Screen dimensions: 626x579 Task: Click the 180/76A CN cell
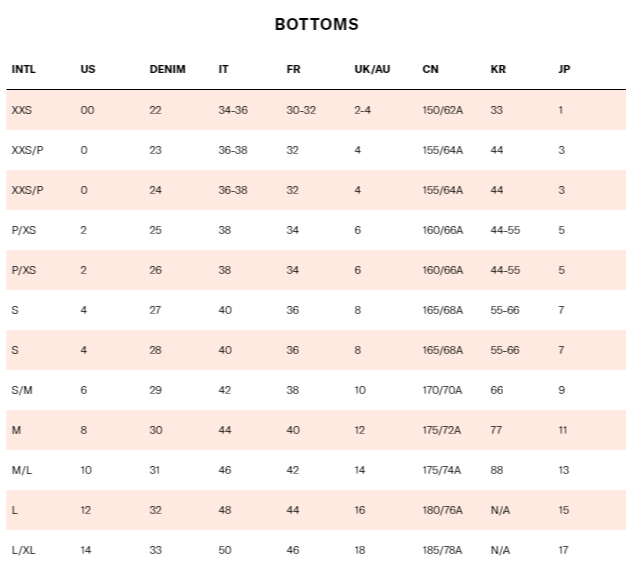[x=442, y=510]
